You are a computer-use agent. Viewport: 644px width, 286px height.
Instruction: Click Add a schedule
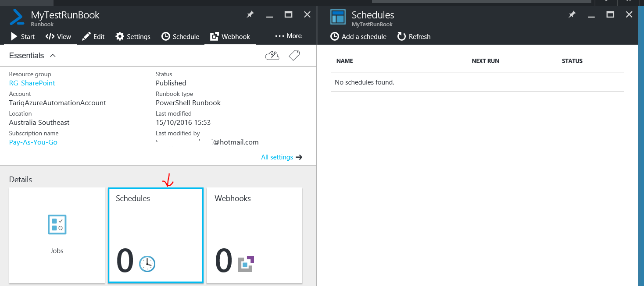pos(358,36)
